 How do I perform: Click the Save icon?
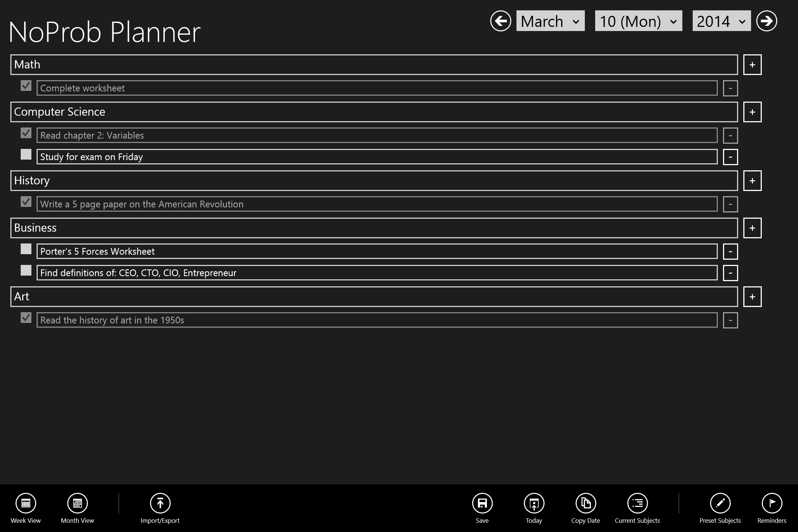point(482,503)
